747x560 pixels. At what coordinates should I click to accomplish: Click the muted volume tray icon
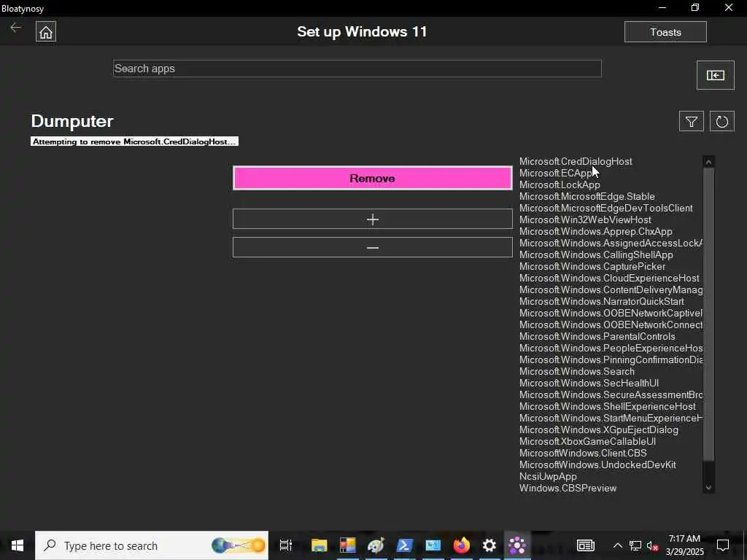click(x=653, y=545)
